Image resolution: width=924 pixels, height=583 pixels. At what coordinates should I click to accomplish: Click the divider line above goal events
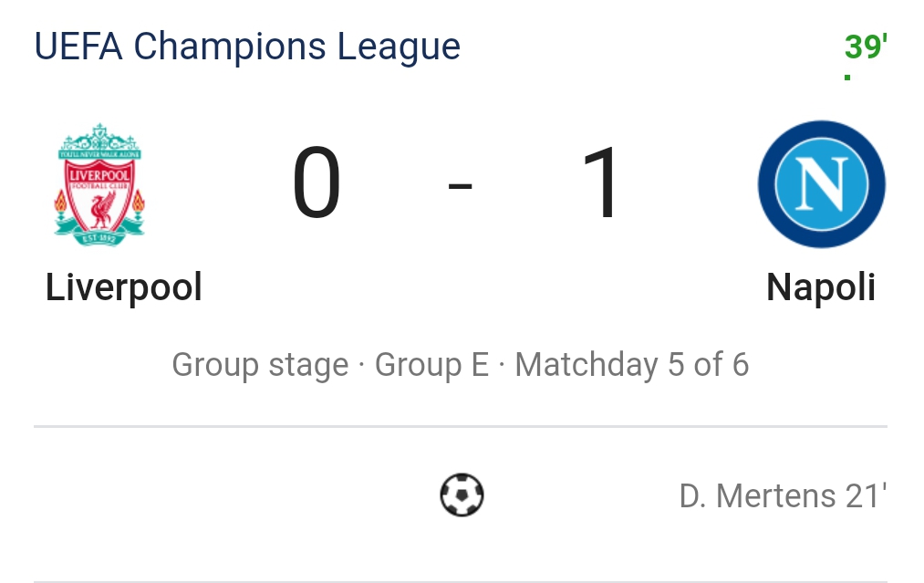461,426
